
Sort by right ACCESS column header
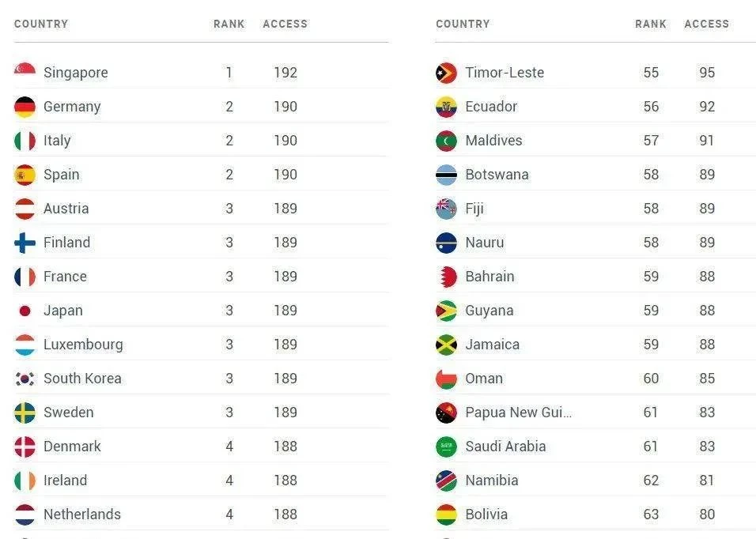click(x=707, y=24)
